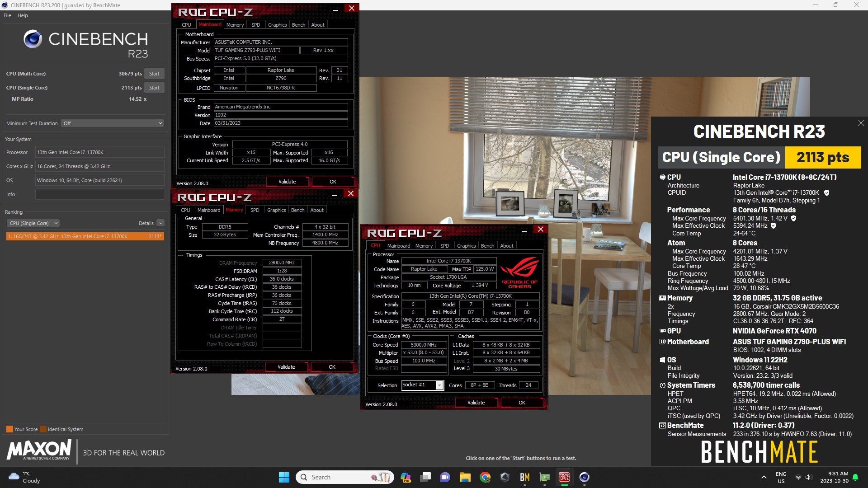
Task: Click the code-bracket icon beside BenchMate version row
Action: click(x=662, y=425)
